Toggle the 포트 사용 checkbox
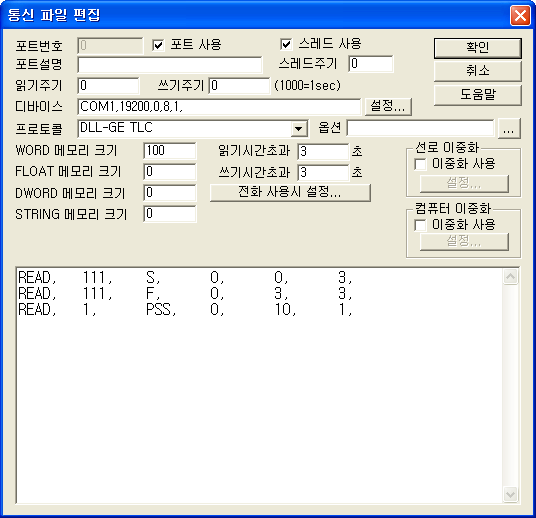 (158, 45)
